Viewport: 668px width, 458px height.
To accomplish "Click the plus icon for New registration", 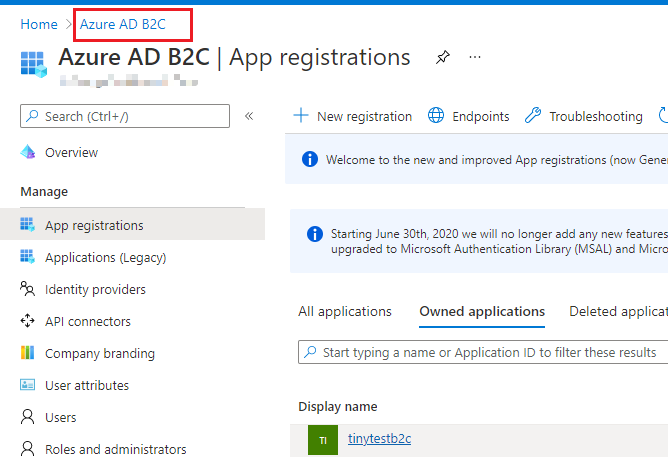I will point(301,115).
